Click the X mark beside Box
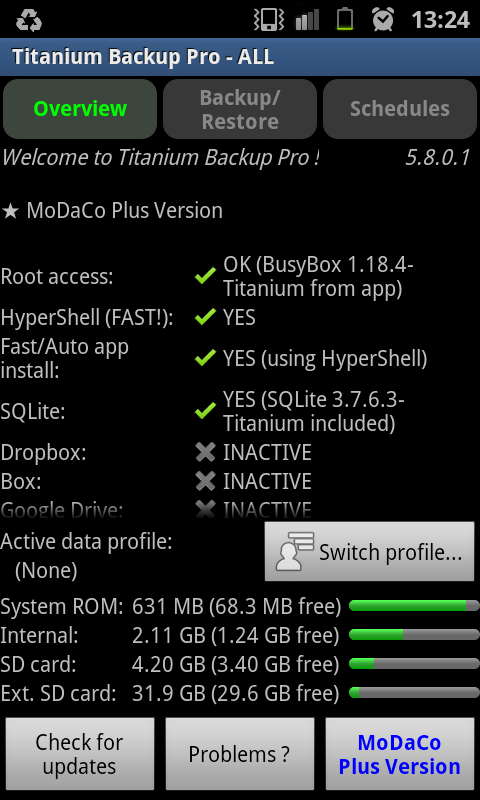This screenshot has width=480, height=800. click(x=205, y=481)
